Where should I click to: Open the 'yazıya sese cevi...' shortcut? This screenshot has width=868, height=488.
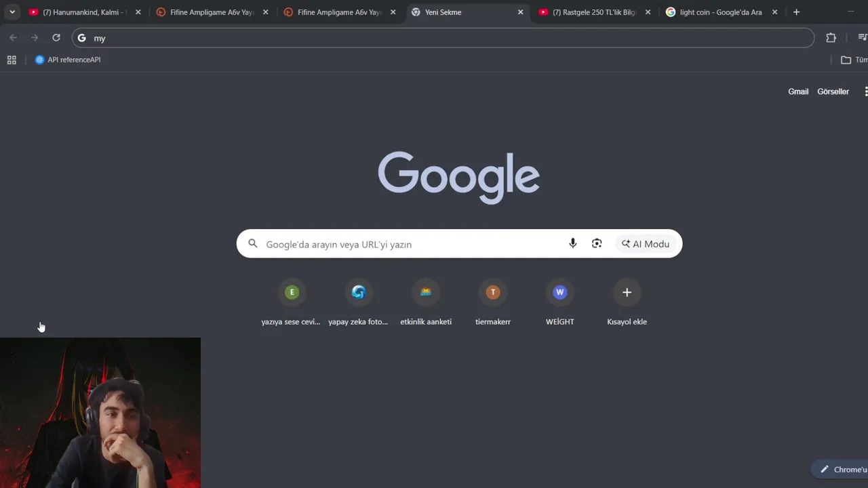pos(292,303)
